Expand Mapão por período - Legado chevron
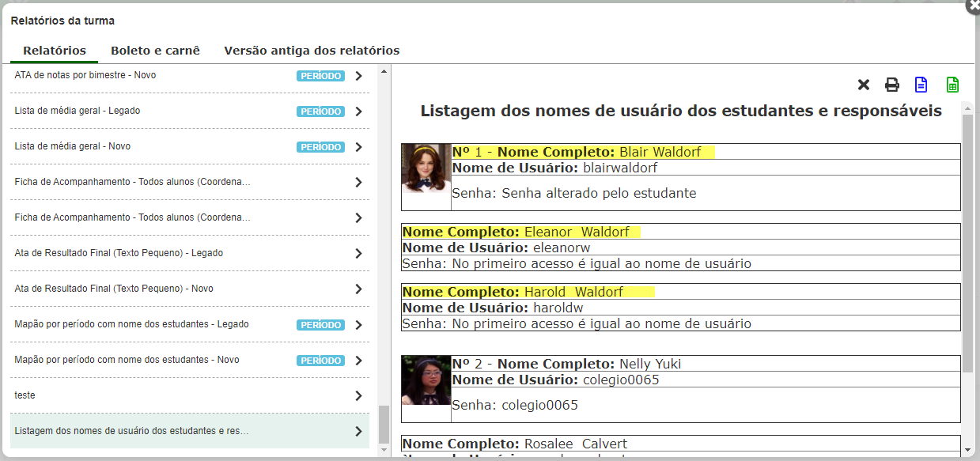The width and height of the screenshot is (980, 461). pyautogui.click(x=358, y=325)
